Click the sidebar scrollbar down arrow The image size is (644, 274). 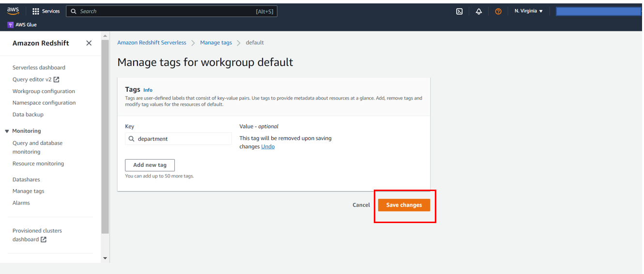click(x=105, y=258)
